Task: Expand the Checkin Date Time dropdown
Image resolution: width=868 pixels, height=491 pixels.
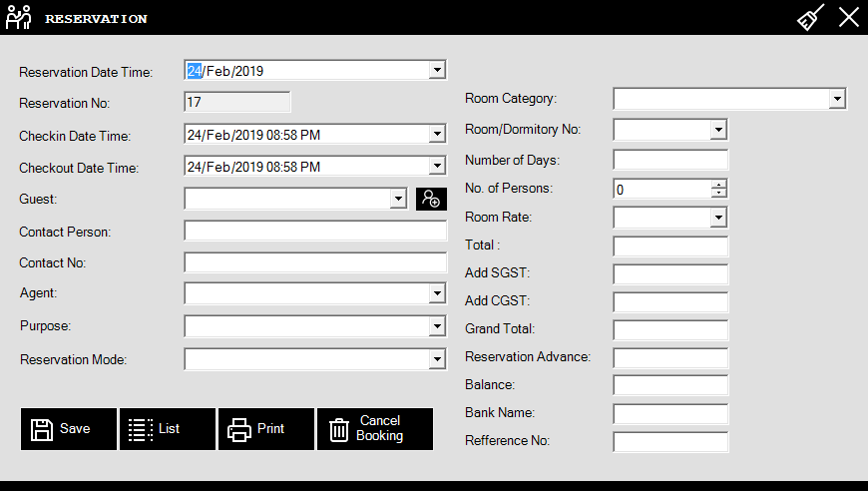Action: point(436,135)
